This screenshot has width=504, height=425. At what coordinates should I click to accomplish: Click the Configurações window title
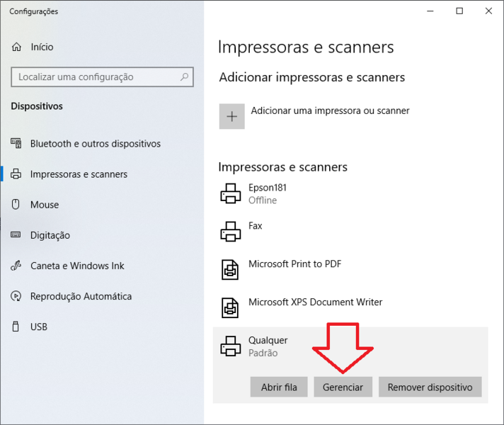point(34,11)
